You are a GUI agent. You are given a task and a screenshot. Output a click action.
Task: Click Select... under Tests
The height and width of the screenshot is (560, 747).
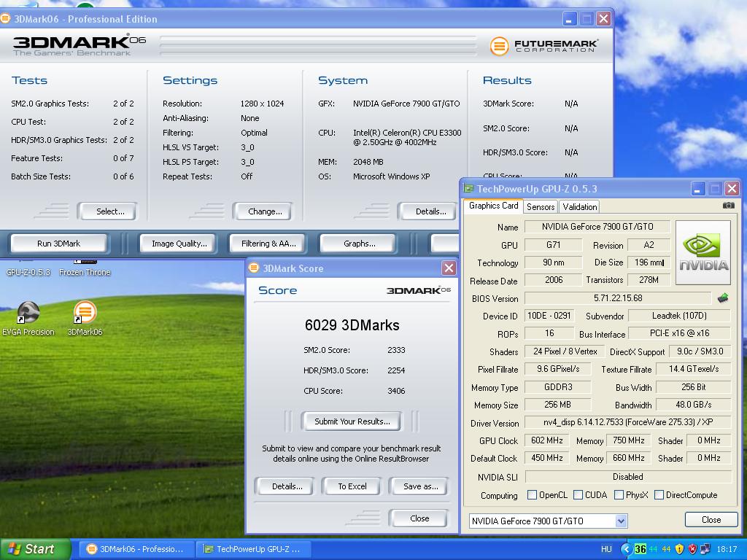(x=108, y=211)
